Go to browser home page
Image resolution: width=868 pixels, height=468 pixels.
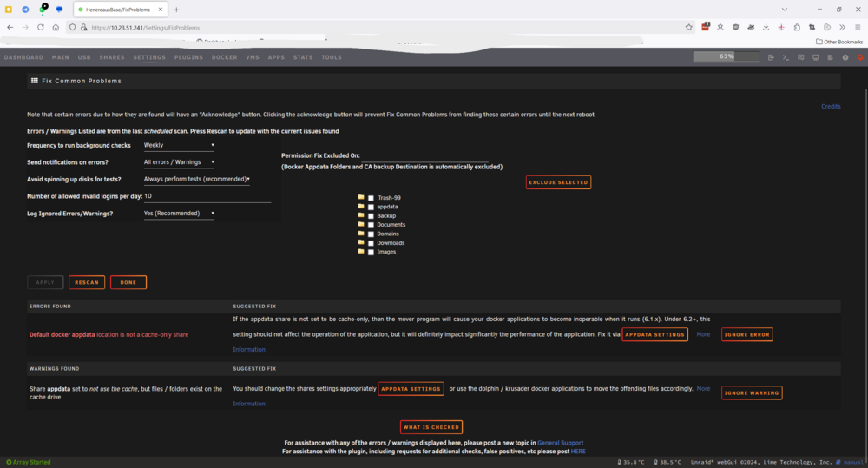(56, 27)
